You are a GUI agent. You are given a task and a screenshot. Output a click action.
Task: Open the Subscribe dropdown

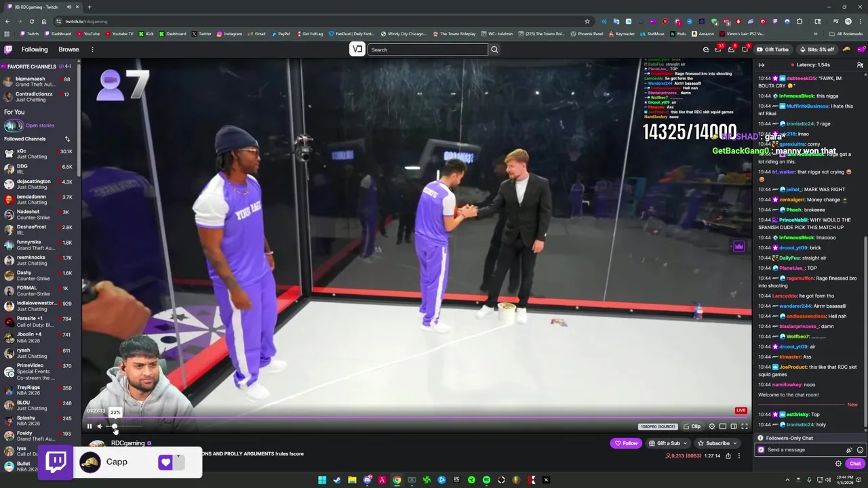pos(717,443)
